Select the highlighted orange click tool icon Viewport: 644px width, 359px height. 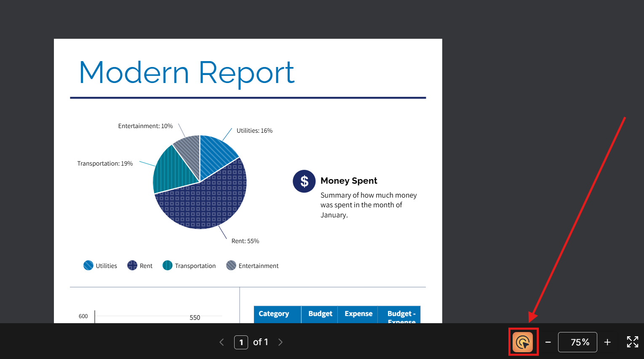click(523, 342)
